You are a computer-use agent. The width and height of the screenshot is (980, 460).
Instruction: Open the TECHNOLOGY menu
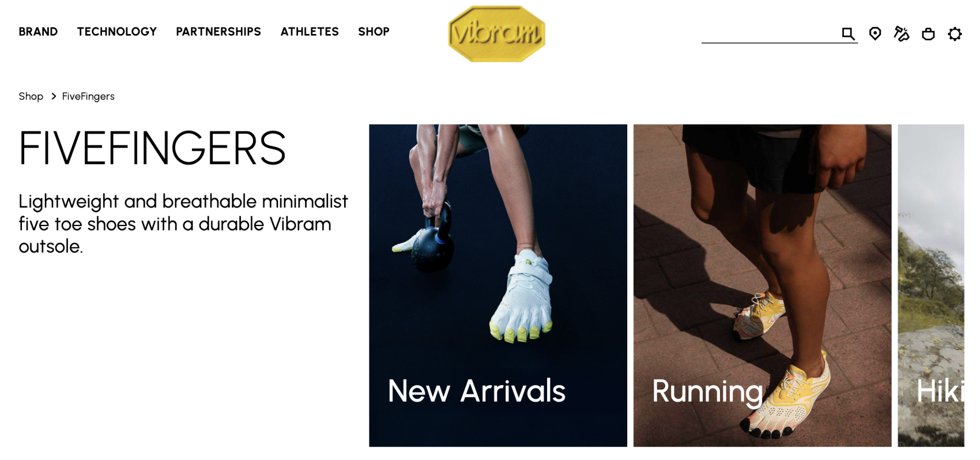[x=117, y=32]
